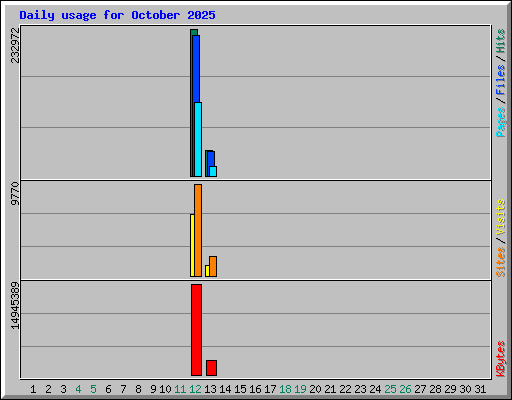Click the 9770 axis value
Viewport: 512px width, 400px height.
tap(15, 193)
